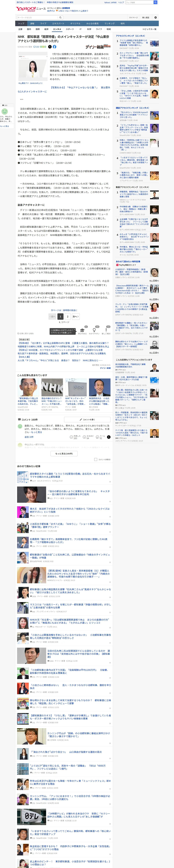Click the keyword search magnifier icon
This screenshot has width=174, height=868.
(60, 18)
